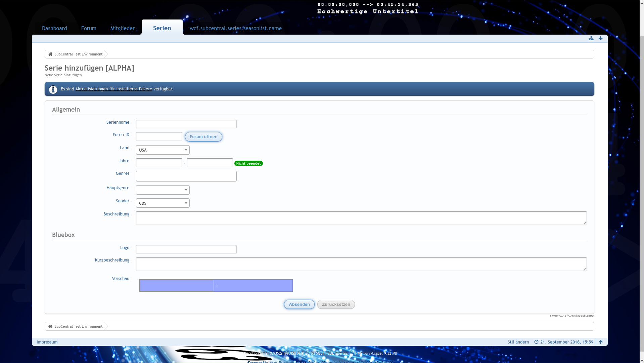Switch to the Dashboard tab
The height and width of the screenshot is (363, 644).
(x=54, y=28)
